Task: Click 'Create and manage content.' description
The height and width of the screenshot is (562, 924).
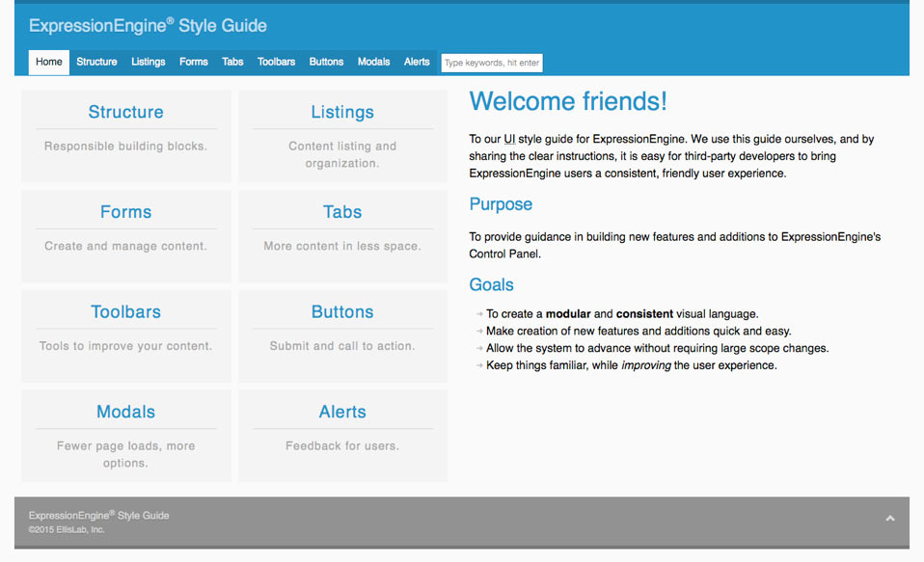Action: tap(126, 246)
